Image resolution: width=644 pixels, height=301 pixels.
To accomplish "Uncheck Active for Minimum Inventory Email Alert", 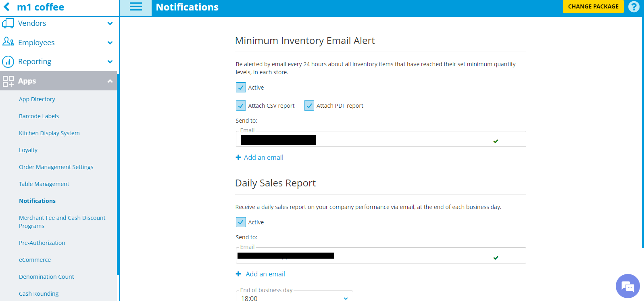I will 241,88.
